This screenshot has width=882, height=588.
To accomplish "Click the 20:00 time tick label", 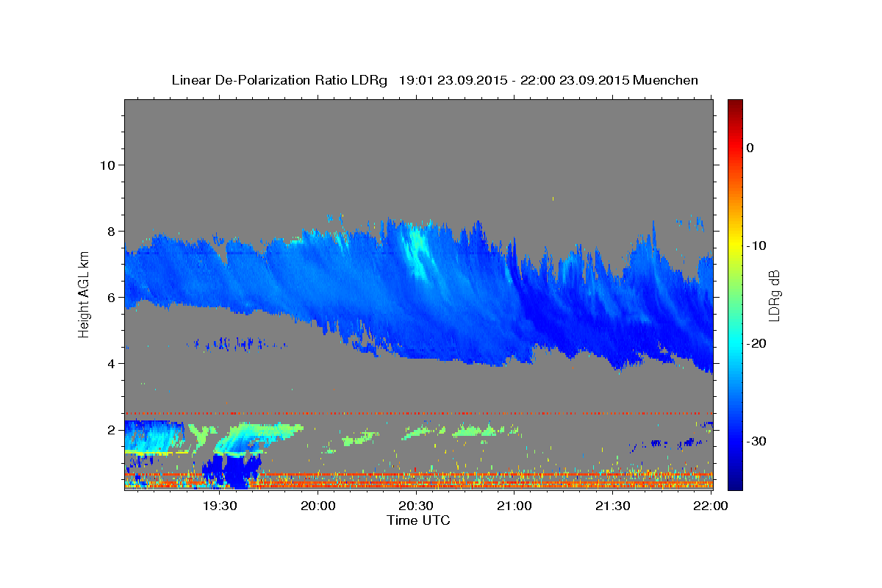I will [318, 506].
